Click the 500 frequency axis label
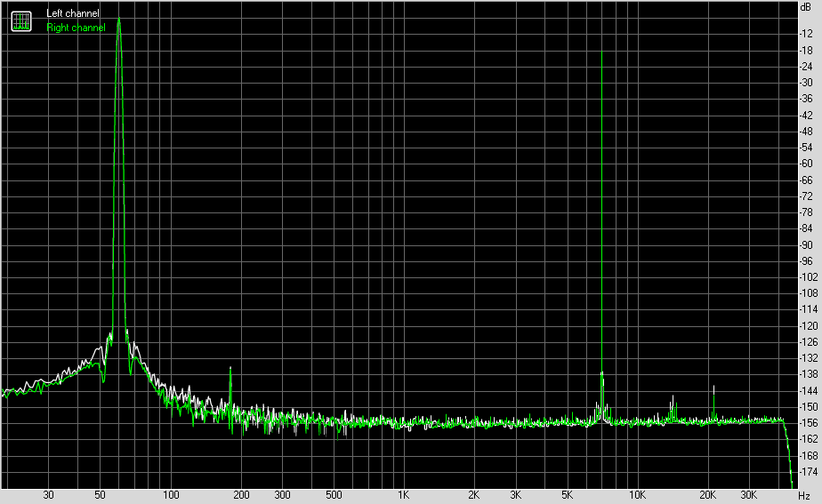822x504 pixels. 334,494
